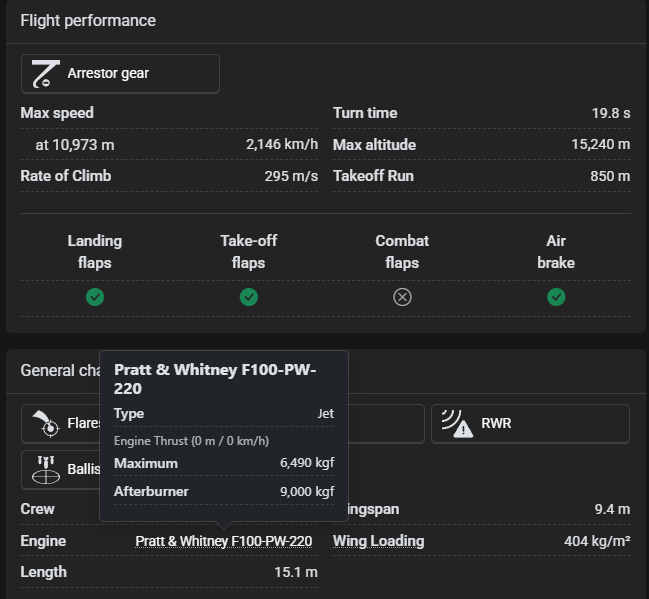Click the green check under Take-off flaps
Screen dimensions: 649x599
click(249, 297)
